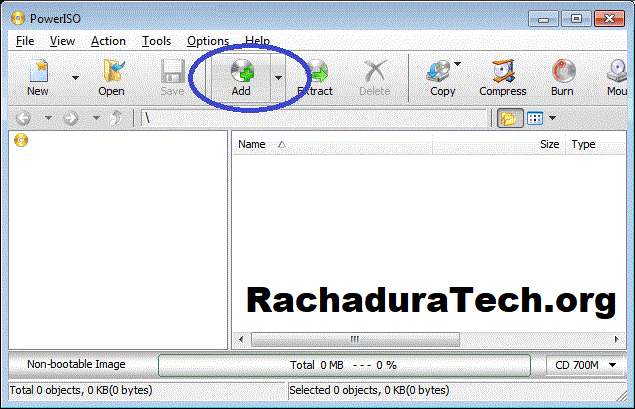Click the Delete toolbar icon
Screen dimensions: 635x409
(x=375, y=71)
